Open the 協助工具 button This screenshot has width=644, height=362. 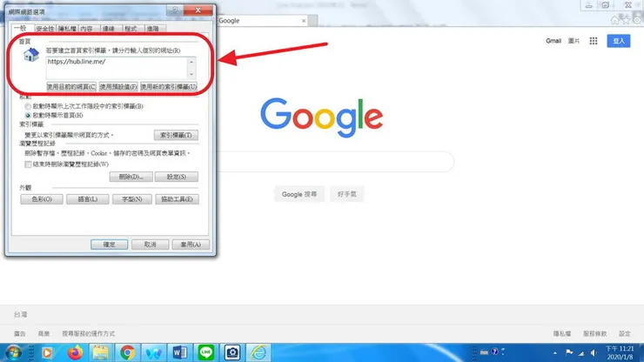point(177,199)
